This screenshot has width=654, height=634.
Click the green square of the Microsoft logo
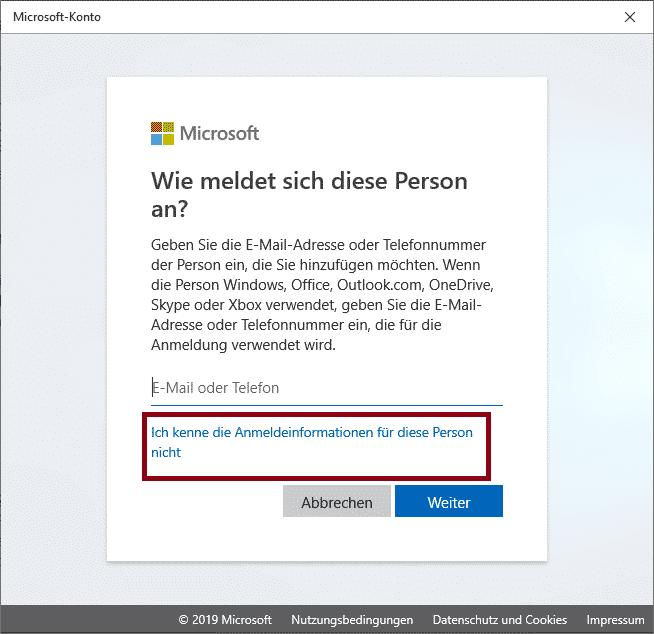coord(169,127)
